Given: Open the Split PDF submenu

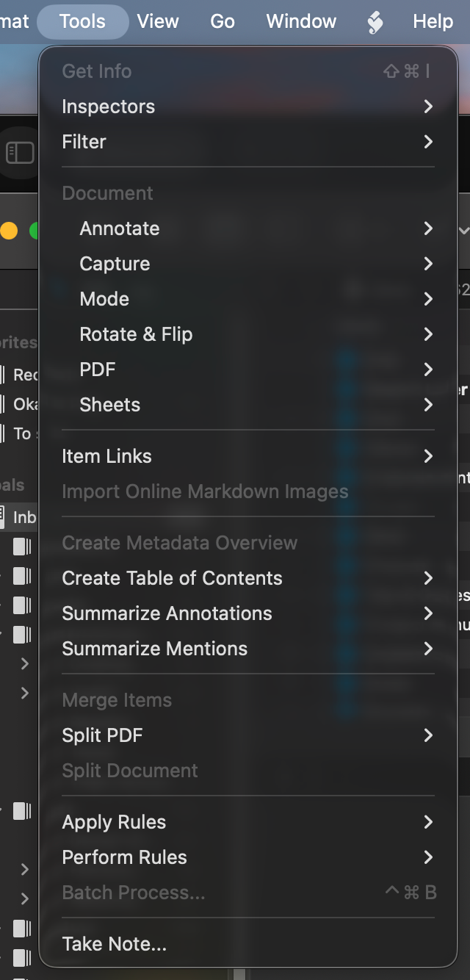Looking at the screenshot, I should (103, 735).
